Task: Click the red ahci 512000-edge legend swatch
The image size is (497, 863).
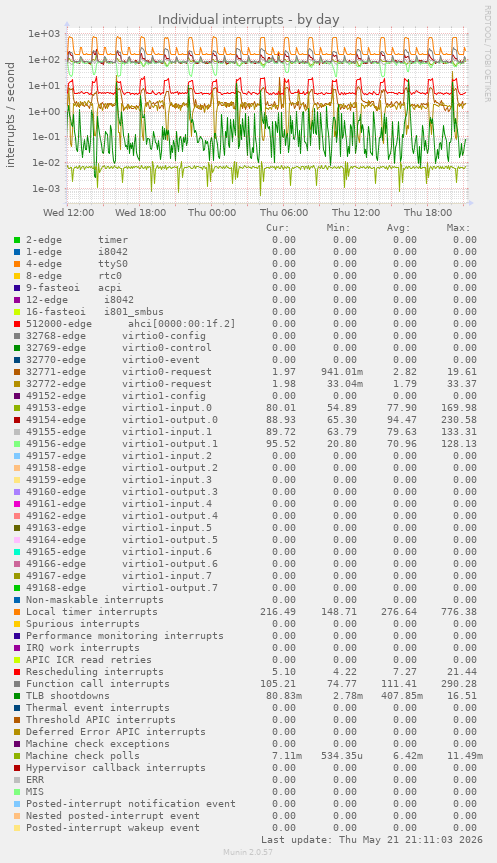Action: click(17, 324)
